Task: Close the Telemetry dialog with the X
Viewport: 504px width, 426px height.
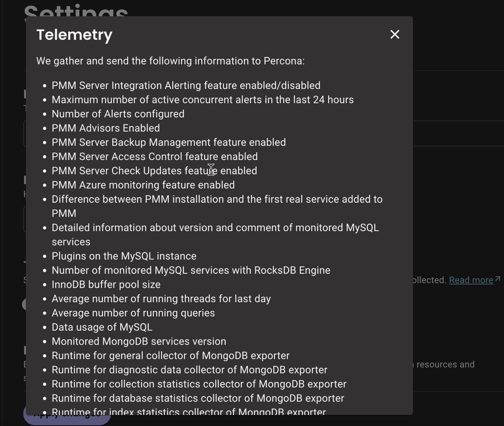Action: [x=395, y=35]
